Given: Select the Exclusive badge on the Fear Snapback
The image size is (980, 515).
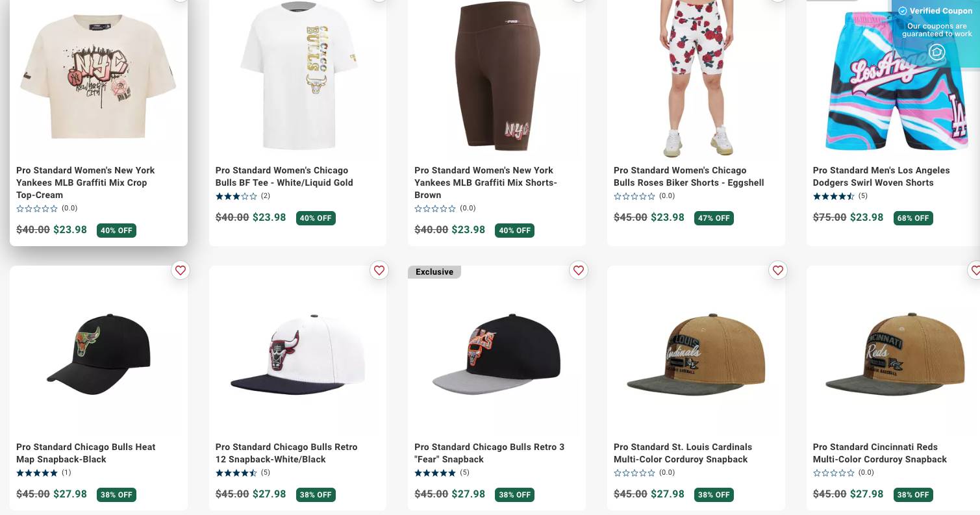Looking at the screenshot, I should click(434, 272).
